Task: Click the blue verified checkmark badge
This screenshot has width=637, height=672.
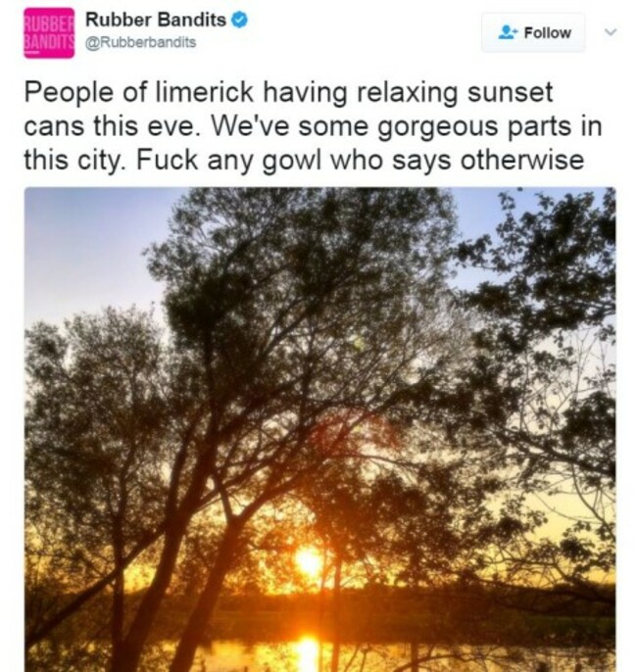Action: (239, 21)
